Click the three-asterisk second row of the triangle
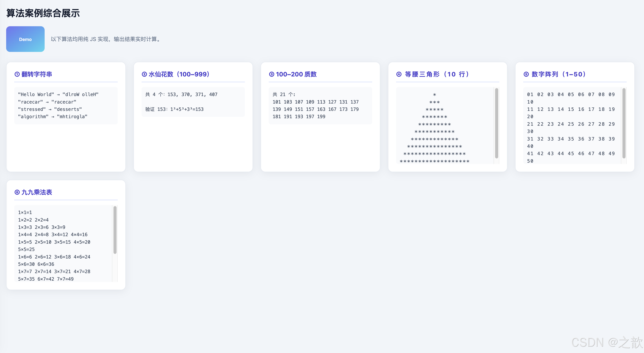 (x=435, y=102)
